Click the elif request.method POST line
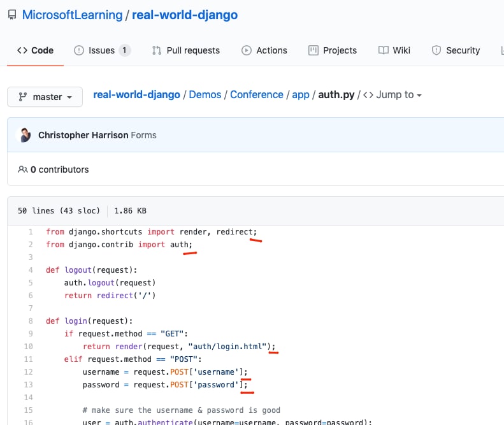This screenshot has width=504, height=425. click(x=133, y=359)
